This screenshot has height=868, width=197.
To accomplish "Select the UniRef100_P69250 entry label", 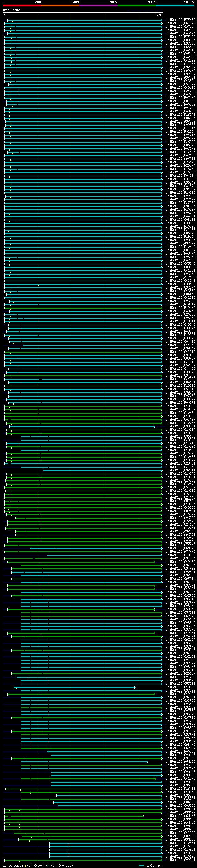I will [x=180, y=111].
